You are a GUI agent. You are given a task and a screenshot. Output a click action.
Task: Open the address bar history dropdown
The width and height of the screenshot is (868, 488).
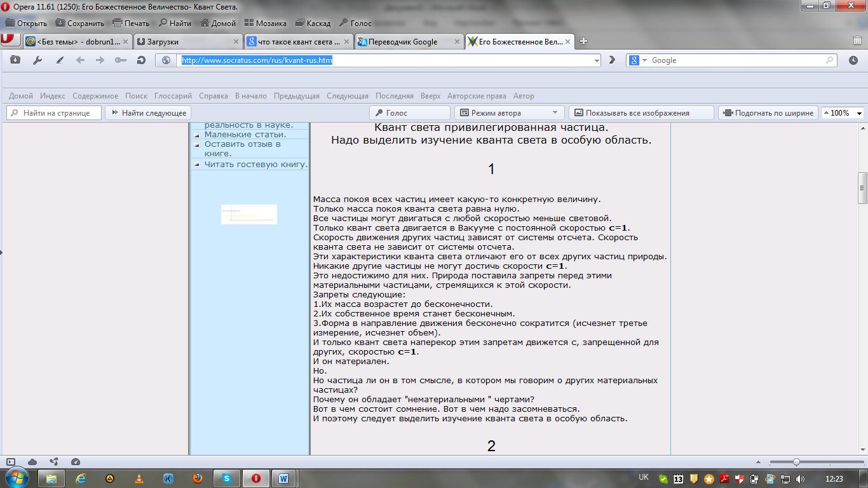tap(597, 60)
